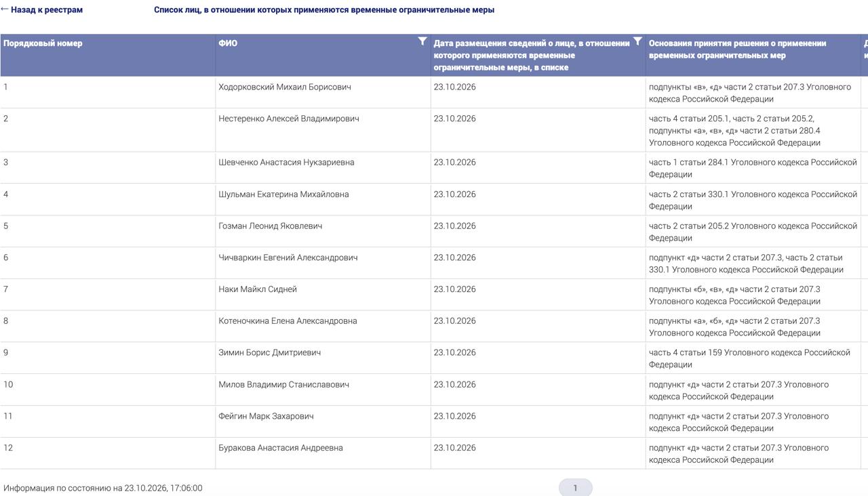Click the 'Информация по состоянию на 23.10.2026' status text
This screenshot has height=496, width=868.
103,488
